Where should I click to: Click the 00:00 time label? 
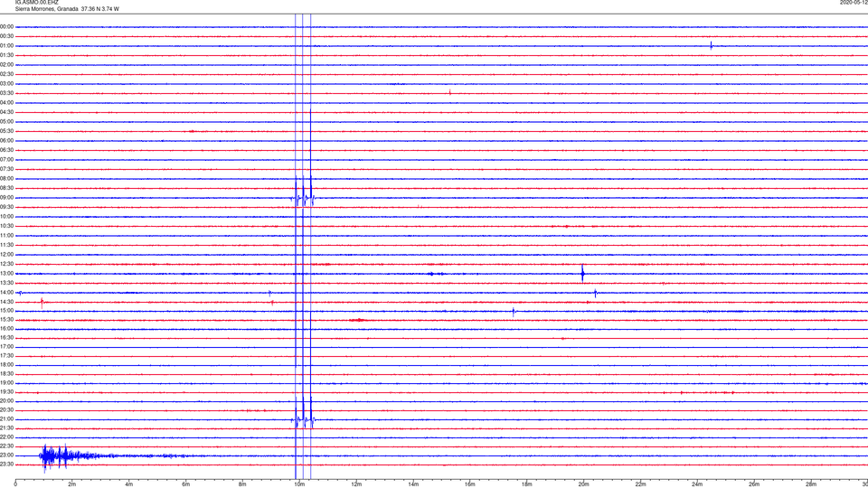[6, 26]
